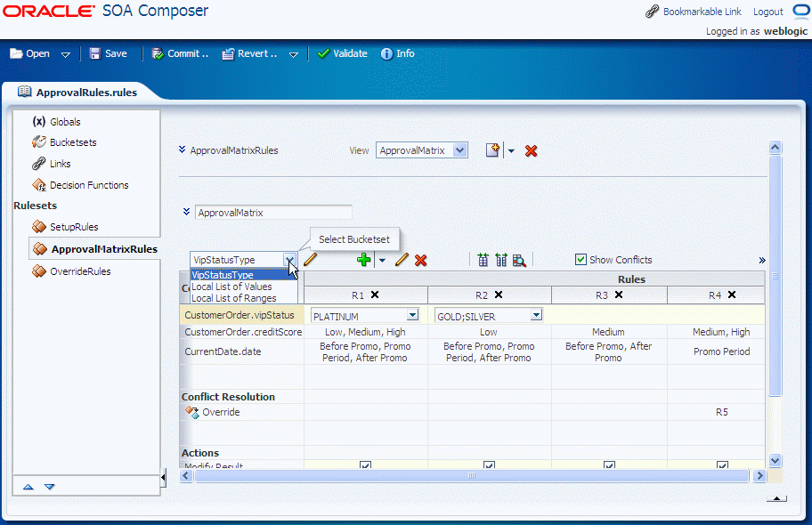
Task: Click the red X delete icon in table toolbar
Action: [x=421, y=260]
